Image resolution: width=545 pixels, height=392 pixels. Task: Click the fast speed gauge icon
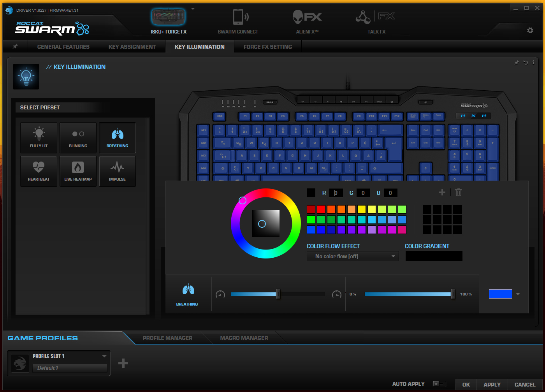(x=337, y=294)
